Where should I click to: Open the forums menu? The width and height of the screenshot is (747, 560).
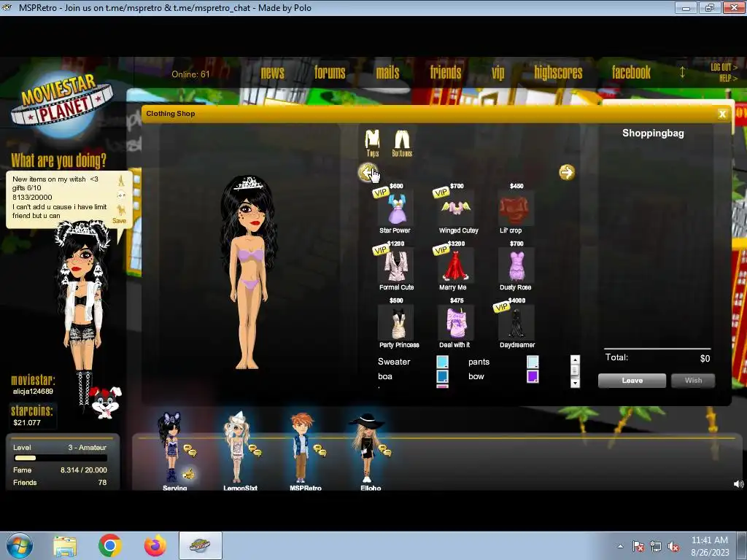tap(330, 72)
